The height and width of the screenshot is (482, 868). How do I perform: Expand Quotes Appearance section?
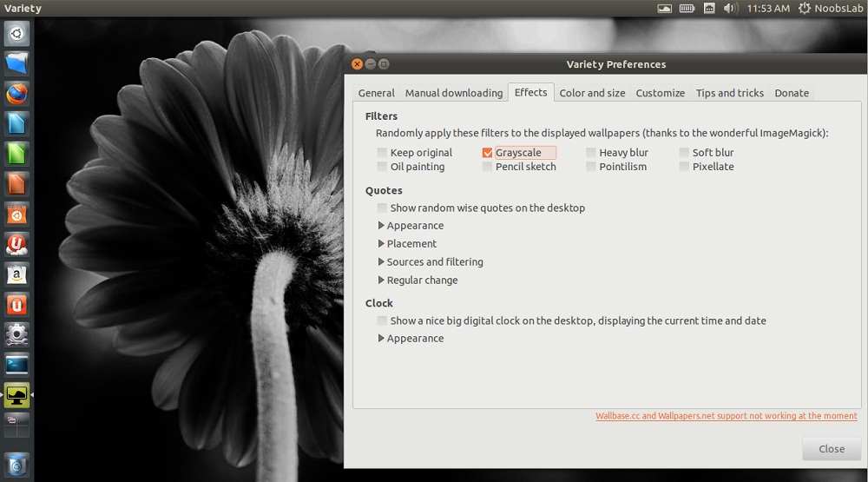pyautogui.click(x=381, y=226)
